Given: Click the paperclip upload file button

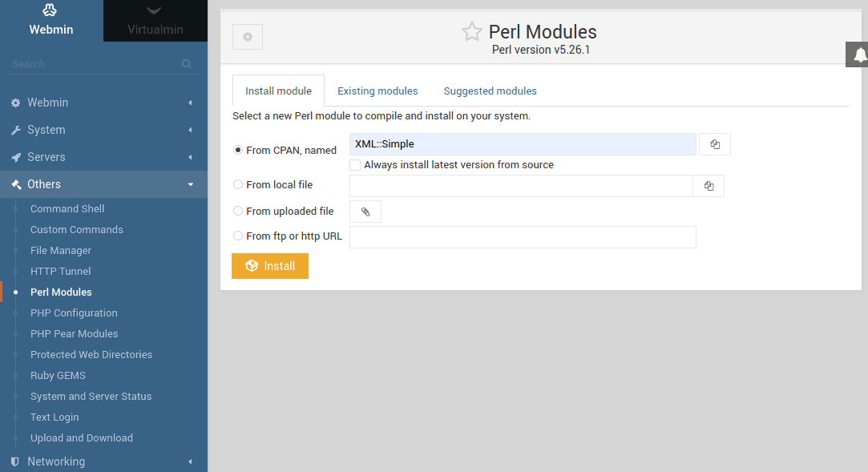Looking at the screenshot, I should [365, 212].
